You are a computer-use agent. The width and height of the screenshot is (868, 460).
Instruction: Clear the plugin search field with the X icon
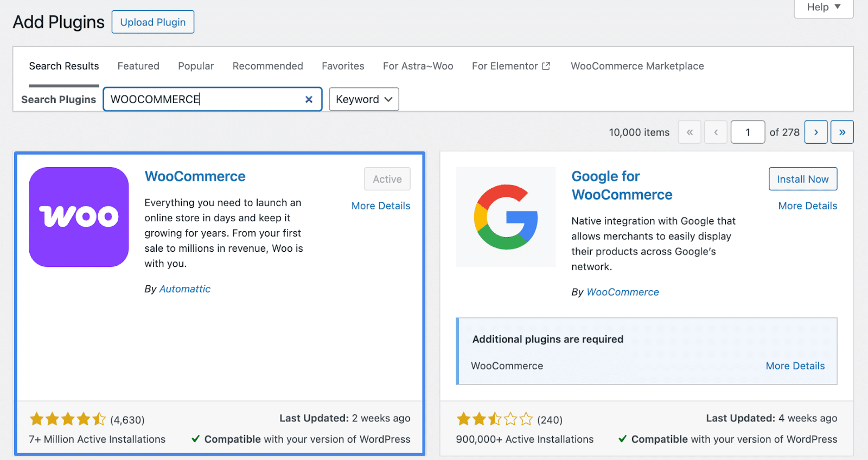click(x=309, y=99)
